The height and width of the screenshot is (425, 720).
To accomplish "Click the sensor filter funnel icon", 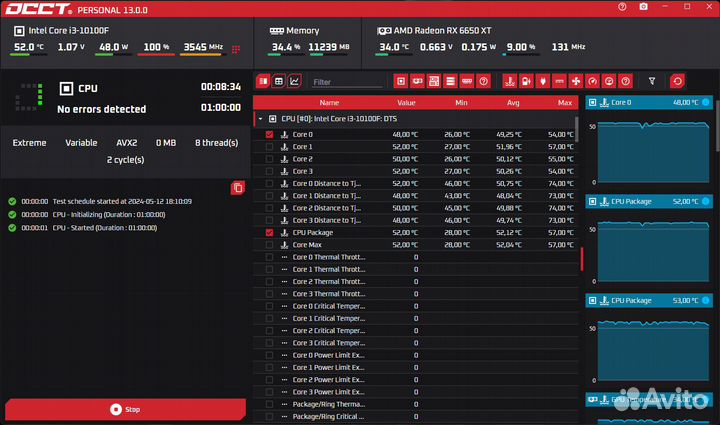I will tap(652, 81).
